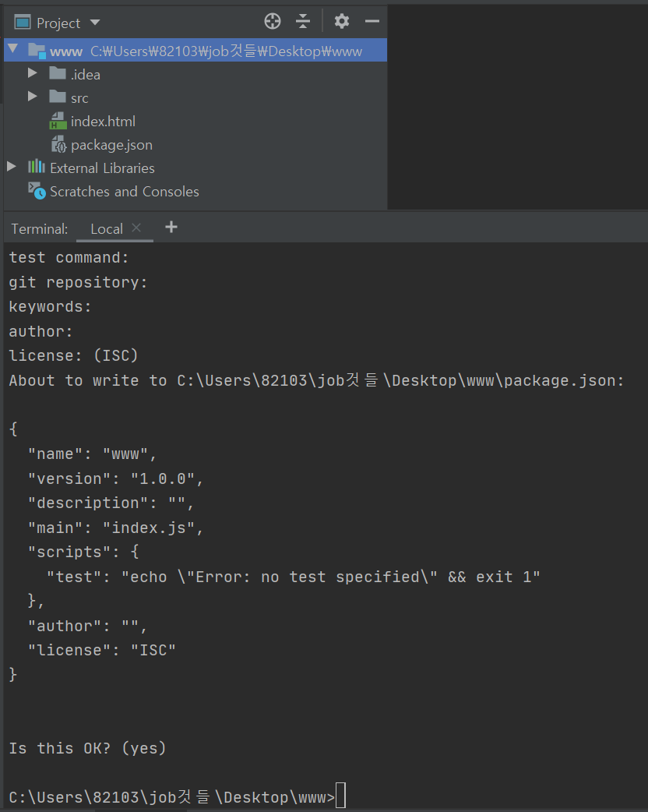Click the Scratches and Consoles icon
648x812 pixels.
pos(37,191)
